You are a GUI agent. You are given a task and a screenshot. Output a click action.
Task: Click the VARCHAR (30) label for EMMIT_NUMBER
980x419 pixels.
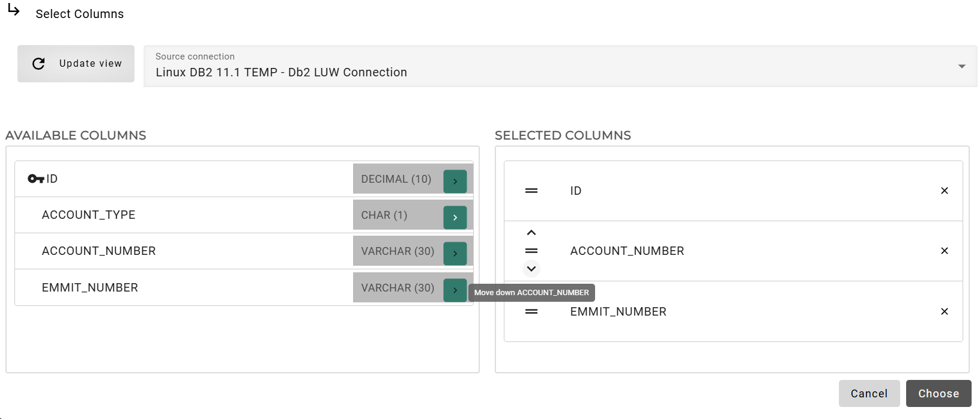click(x=398, y=287)
